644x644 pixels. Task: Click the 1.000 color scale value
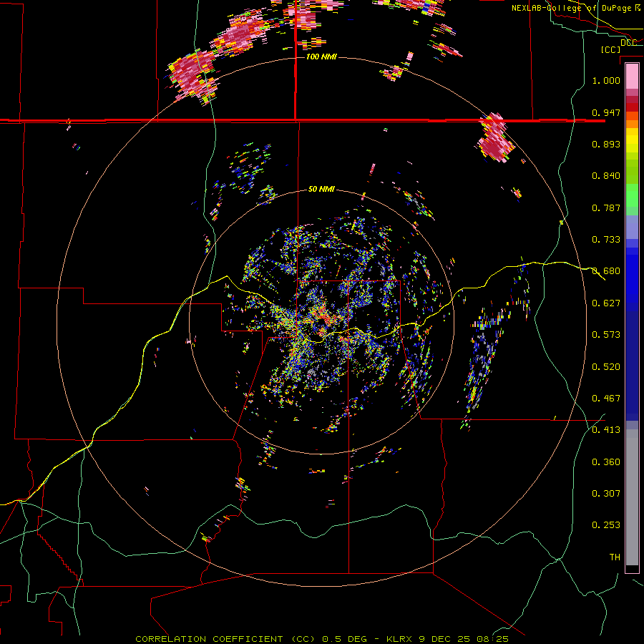tap(606, 80)
